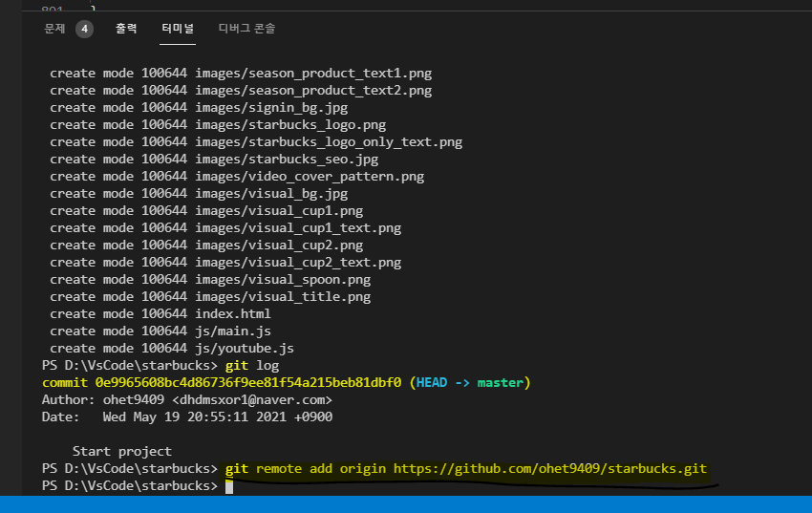
Task: Click the git remote add origin command
Action: (466, 468)
